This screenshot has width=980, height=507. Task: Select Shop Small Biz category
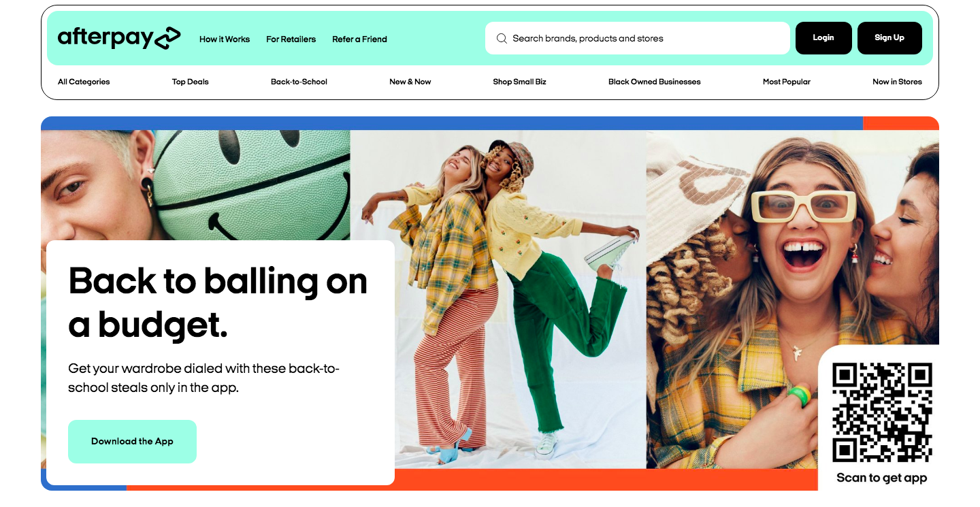[519, 82]
